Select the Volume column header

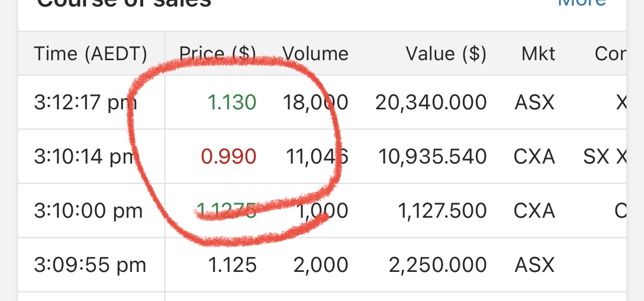(x=315, y=54)
